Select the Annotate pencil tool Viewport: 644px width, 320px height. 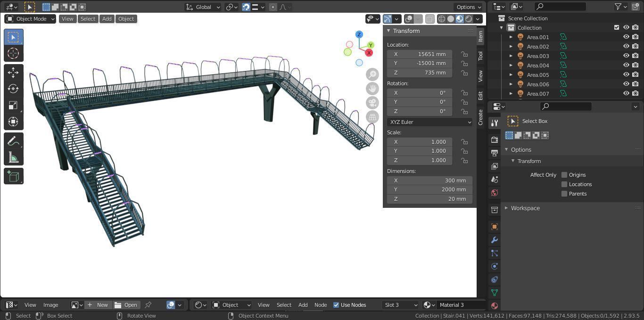(x=13, y=141)
